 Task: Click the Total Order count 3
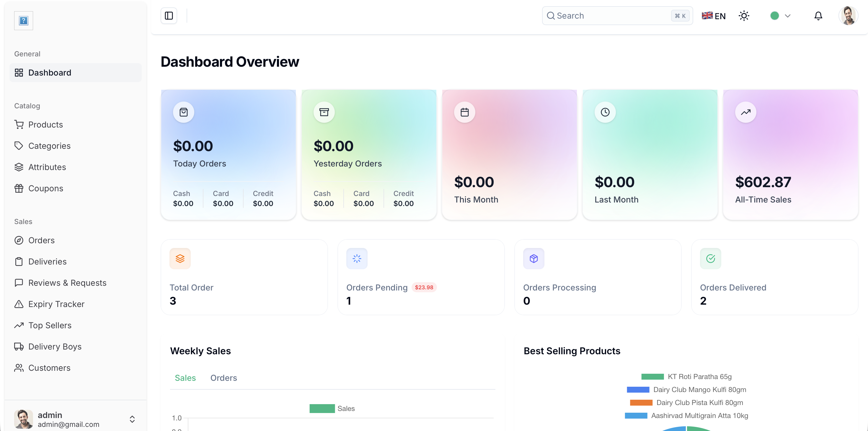click(x=173, y=301)
